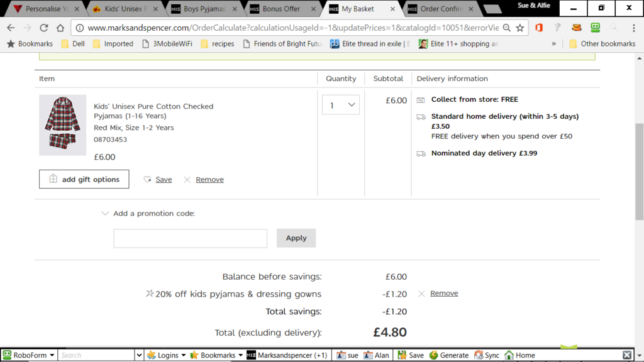This screenshot has width=644, height=362.
Task: Click the address bar URL
Action: pyautogui.click(x=293, y=28)
